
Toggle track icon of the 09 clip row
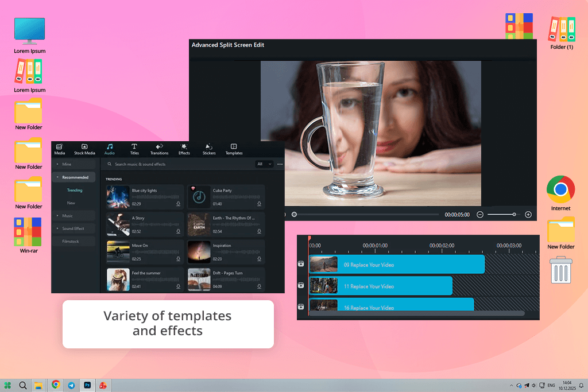point(301,264)
